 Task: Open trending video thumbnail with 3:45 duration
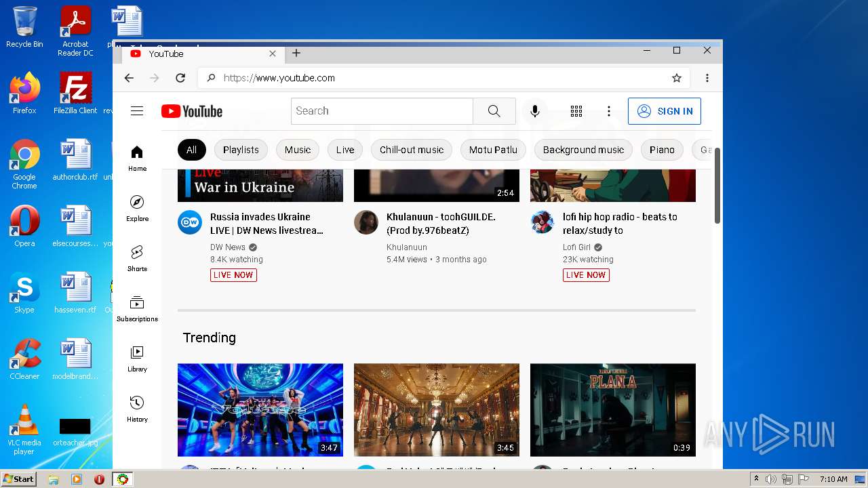437,410
